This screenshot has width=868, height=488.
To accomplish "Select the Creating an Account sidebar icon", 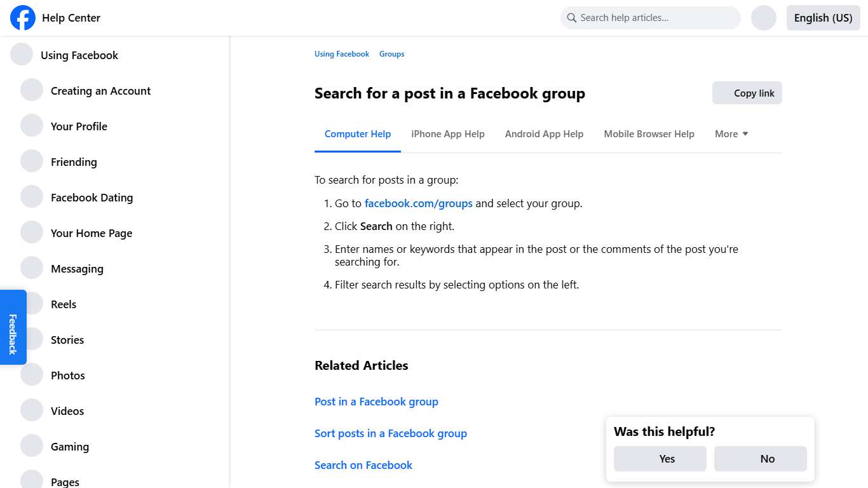I will 32,90.
